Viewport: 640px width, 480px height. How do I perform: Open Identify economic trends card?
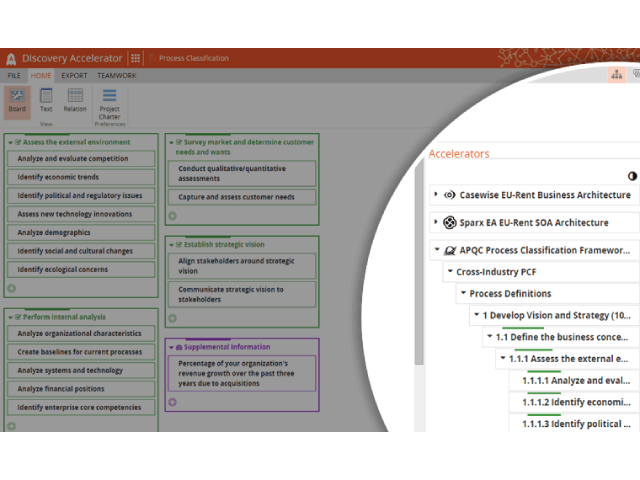coord(81,177)
